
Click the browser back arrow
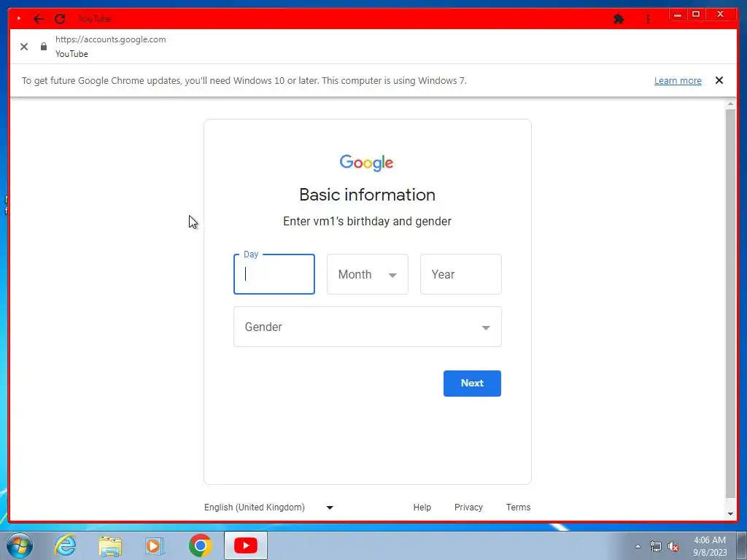pos(39,19)
